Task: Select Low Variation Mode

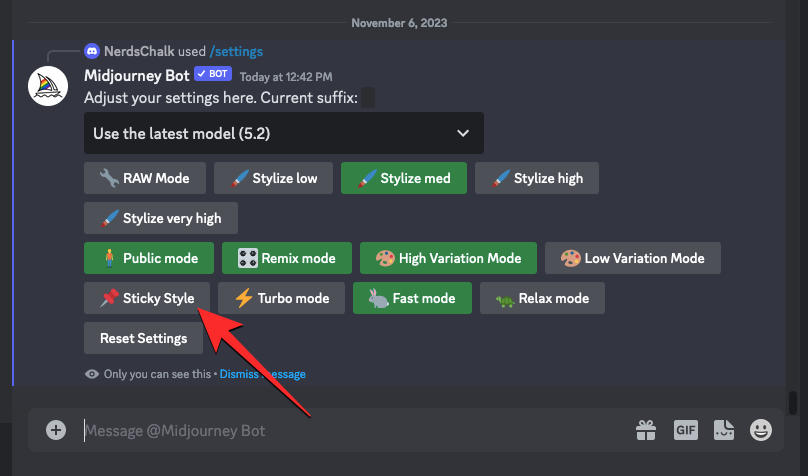Action: (634, 258)
